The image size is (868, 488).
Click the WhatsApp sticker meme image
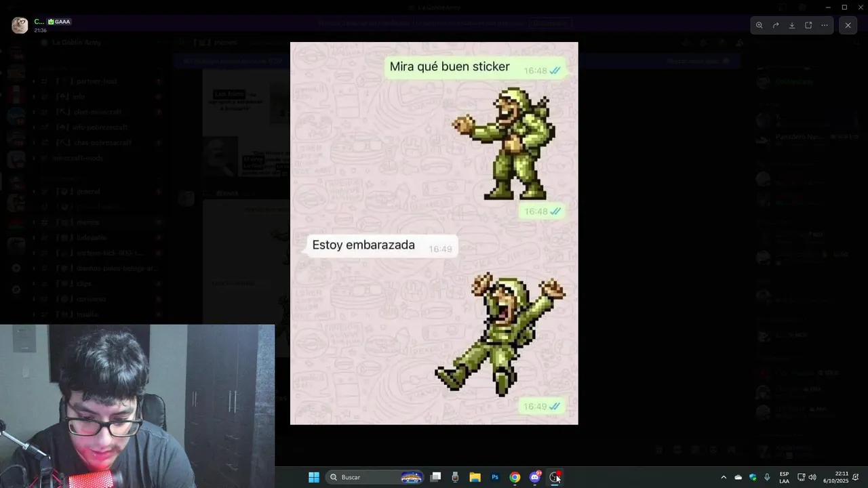[434, 233]
